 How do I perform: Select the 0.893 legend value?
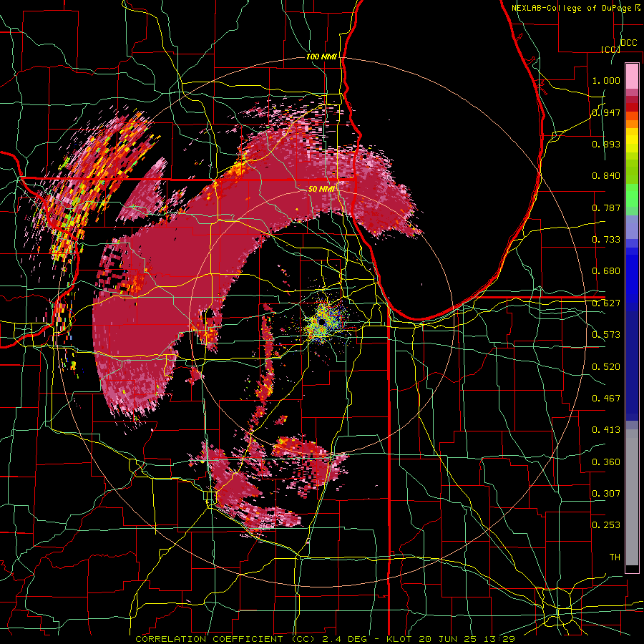[x=606, y=144]
